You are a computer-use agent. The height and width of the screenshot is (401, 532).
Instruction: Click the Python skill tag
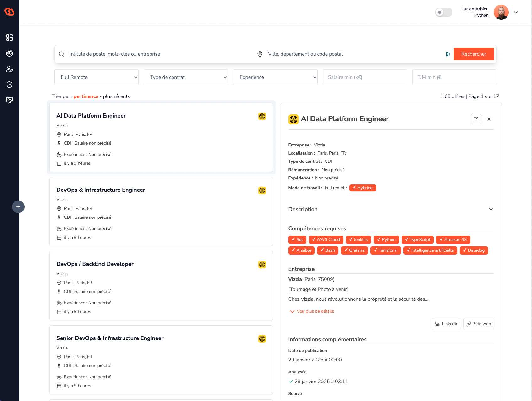pyautogui.click(x=387, y=240)
